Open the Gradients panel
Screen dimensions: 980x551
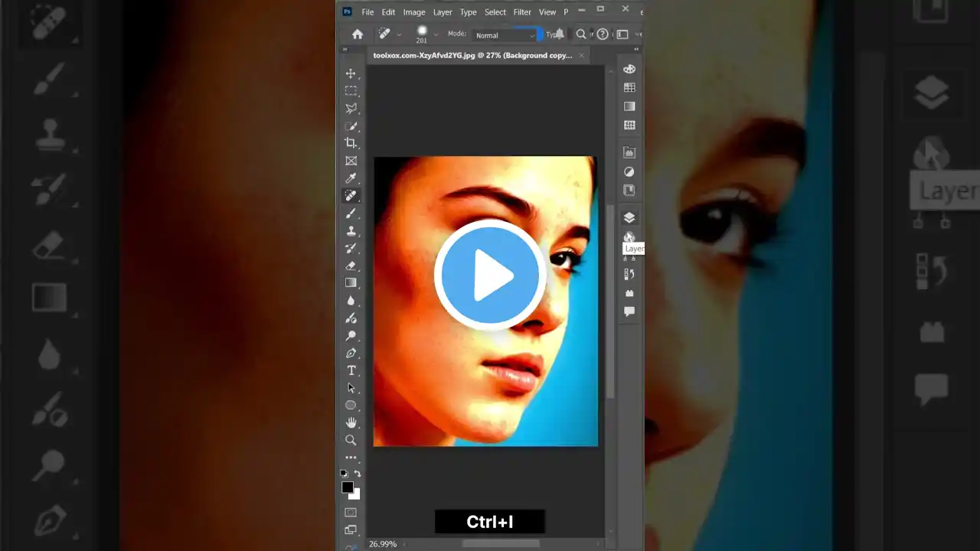coord(629,106)
